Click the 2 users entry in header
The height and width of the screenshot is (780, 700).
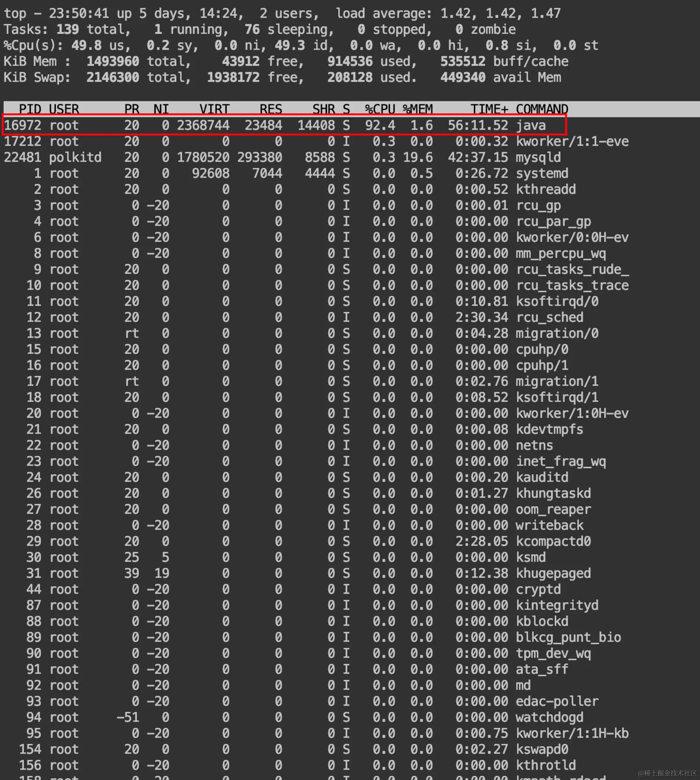[x=289, y=14]
